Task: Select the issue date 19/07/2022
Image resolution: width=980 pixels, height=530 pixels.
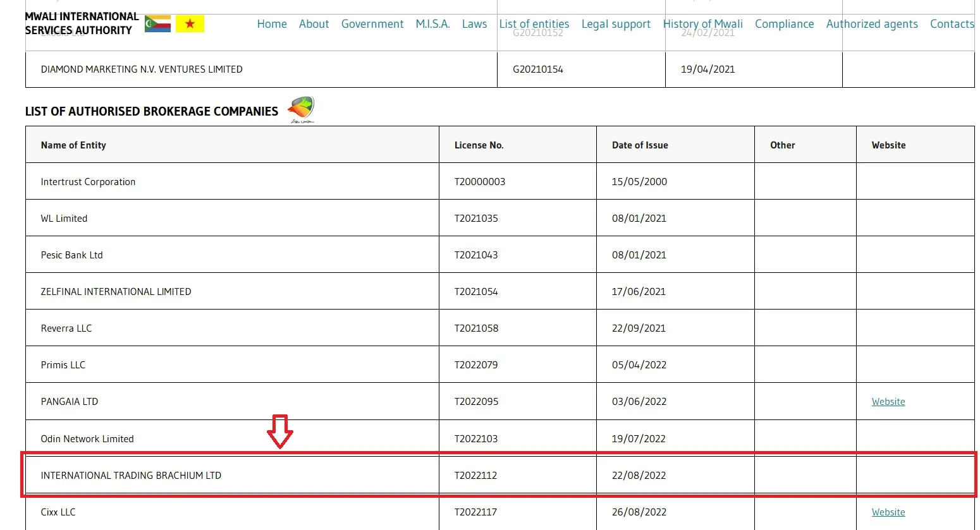Action: pyautogui.click(x=639, y=439)
